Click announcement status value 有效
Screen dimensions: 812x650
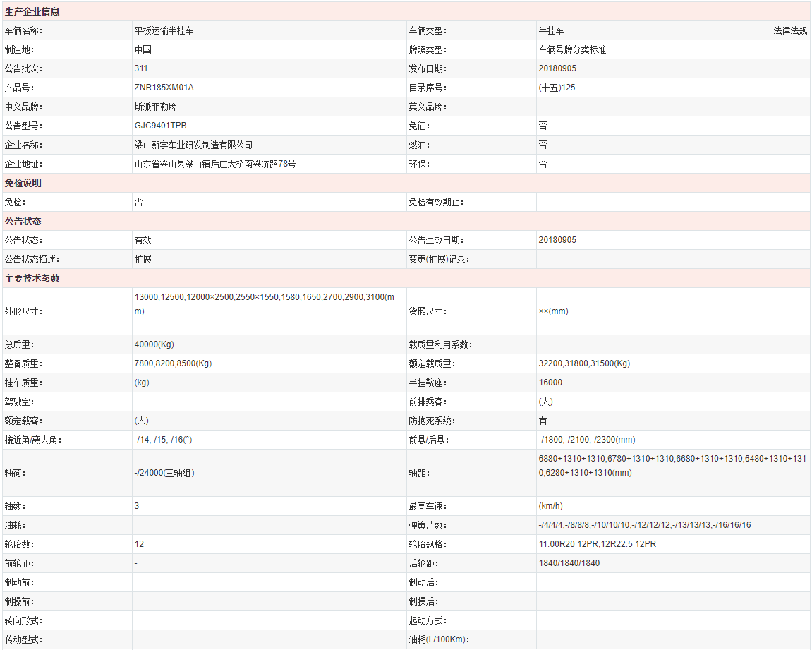point(143,240)
